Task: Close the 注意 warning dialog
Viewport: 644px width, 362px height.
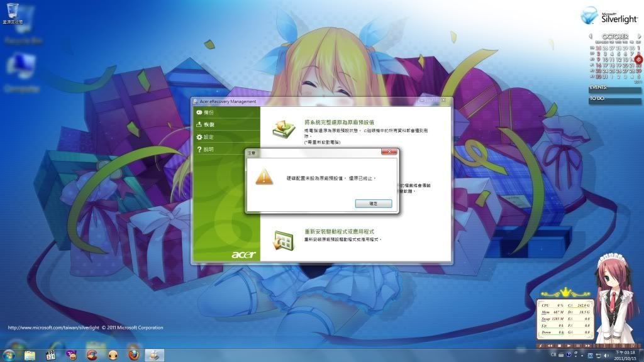Action: click(389, 152)
